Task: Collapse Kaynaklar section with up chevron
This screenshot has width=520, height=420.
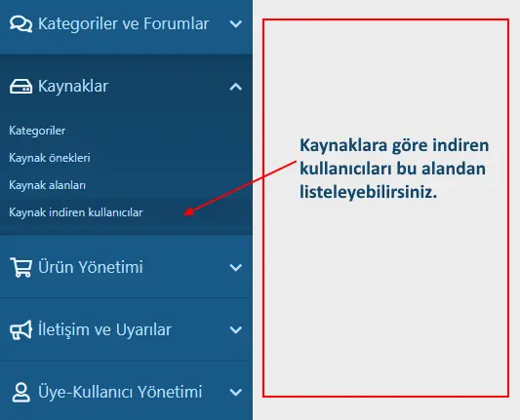Action: pyautogui.click(x=235, y=87)
